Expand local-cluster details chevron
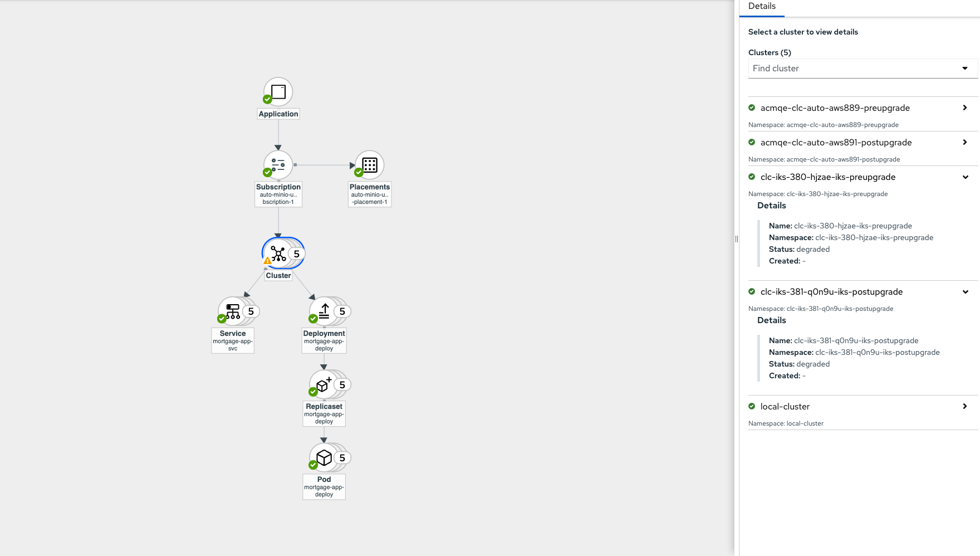Image resolution: width=980 pixels, height=556 pixels. [x=965, y=407]
